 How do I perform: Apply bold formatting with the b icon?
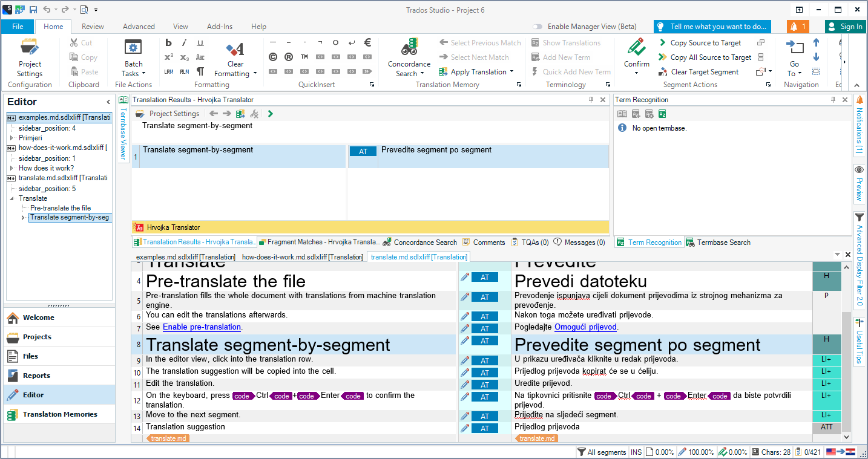click(169, 42)
